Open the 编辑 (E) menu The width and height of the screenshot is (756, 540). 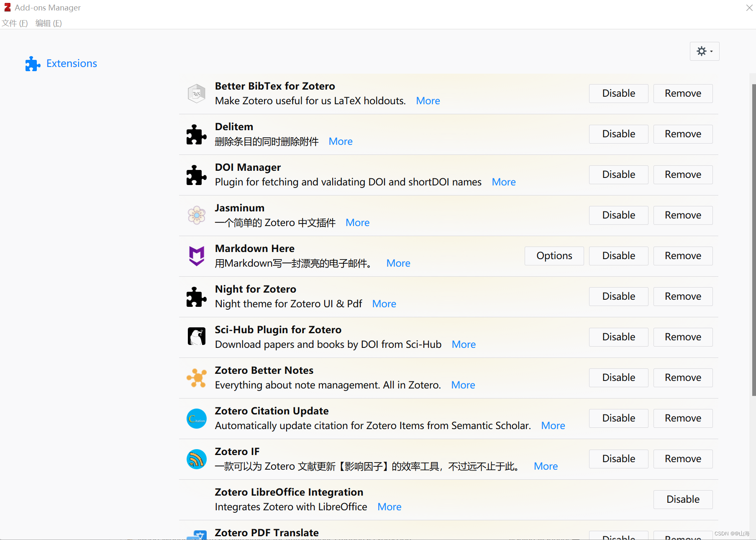coord(49,23)
